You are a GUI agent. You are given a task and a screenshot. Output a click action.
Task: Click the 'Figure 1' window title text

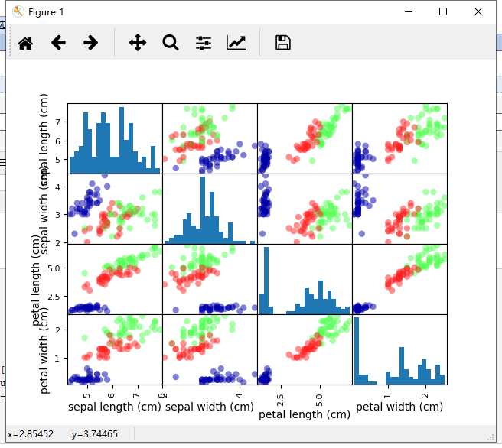tap(46, 12)
